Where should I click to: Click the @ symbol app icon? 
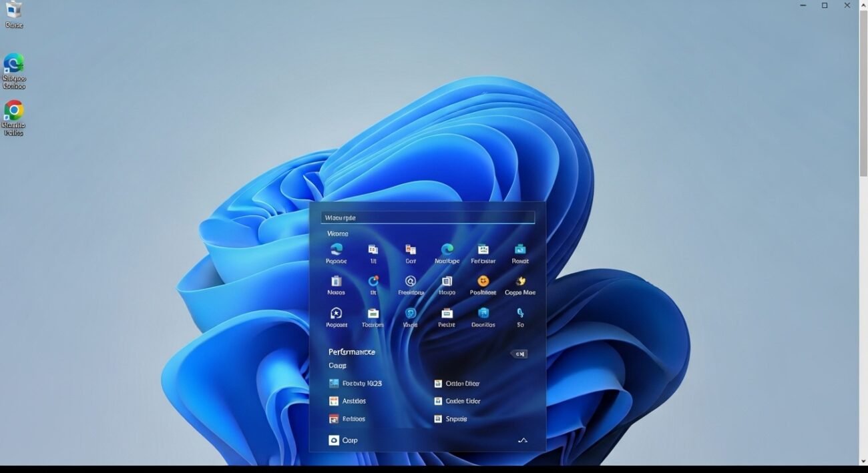[411, 282]
